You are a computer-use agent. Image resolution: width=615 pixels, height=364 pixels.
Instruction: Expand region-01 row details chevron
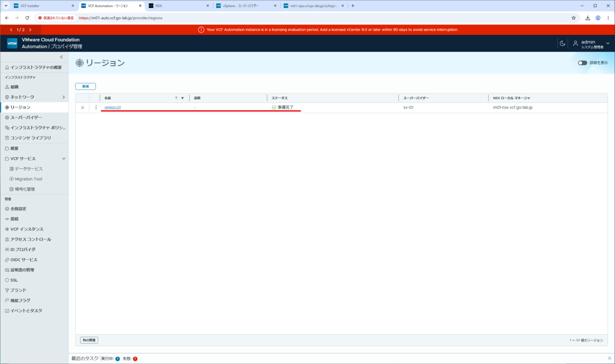[x=83, y=108]
